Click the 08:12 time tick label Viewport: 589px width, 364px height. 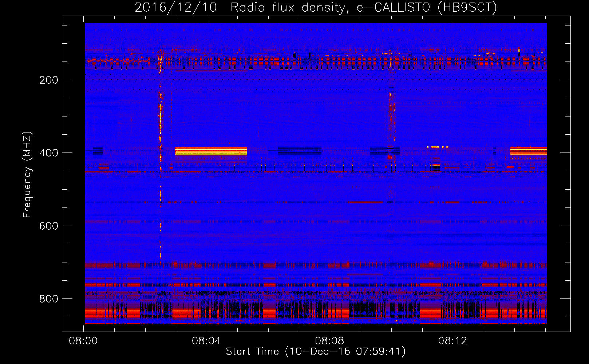[x=452, y=341]
